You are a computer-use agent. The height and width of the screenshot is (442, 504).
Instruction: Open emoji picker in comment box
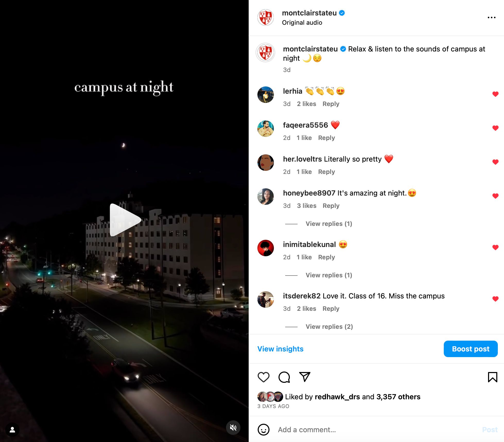coord(263,430)
